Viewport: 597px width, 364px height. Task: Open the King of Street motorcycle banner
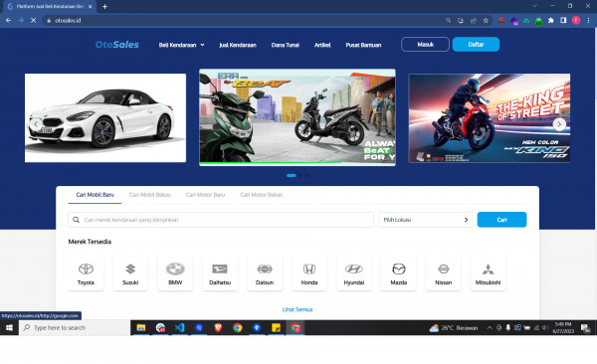coord(490,118)
